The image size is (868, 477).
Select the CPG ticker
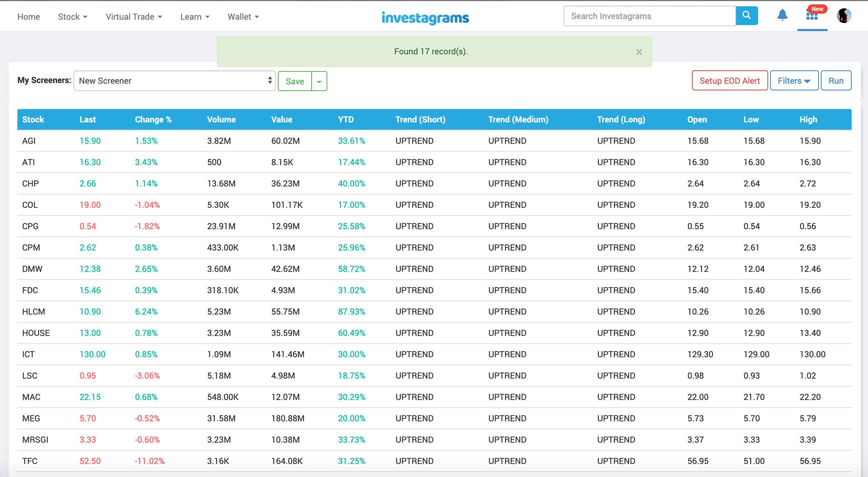click(x=30, y=226)
